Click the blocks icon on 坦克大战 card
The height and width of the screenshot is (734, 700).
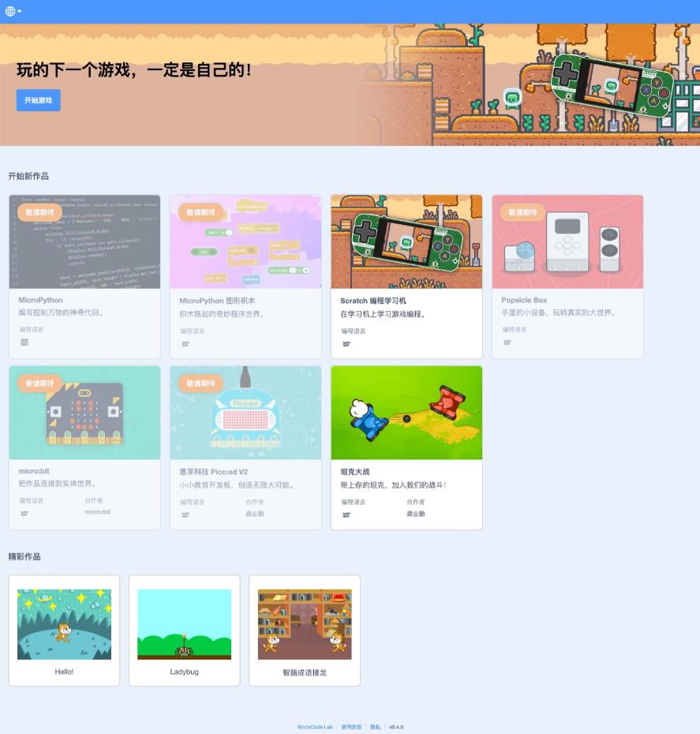[x=346, y=515]
